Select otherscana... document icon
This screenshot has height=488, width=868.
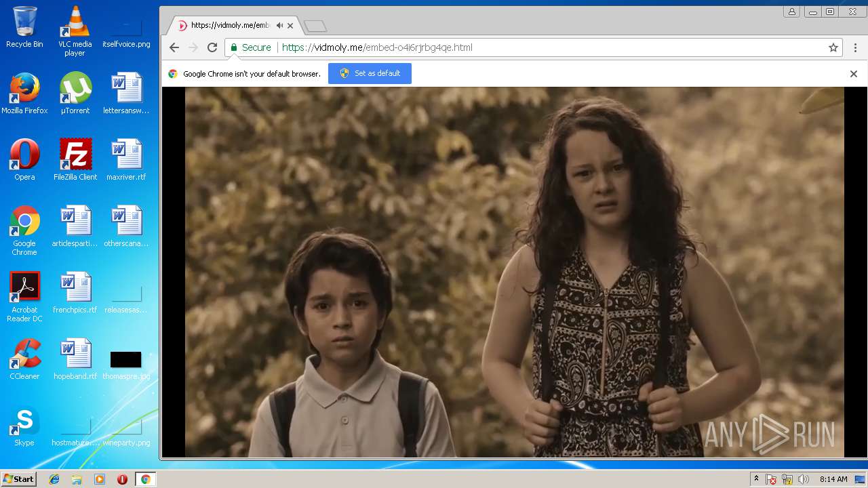[x=126, y=226]
